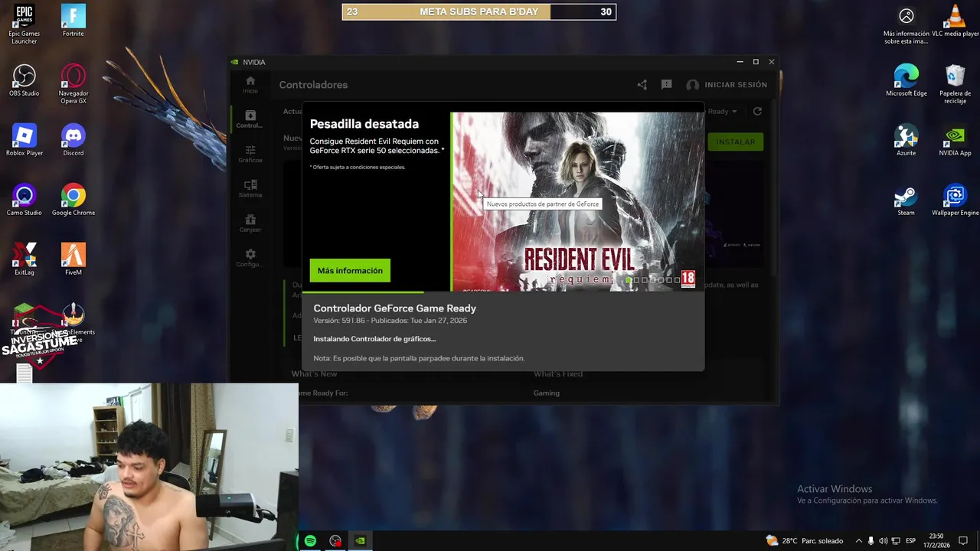Open Spotify from the taskbar
This screenshot has width=980, height=551.
click(310, 541)
